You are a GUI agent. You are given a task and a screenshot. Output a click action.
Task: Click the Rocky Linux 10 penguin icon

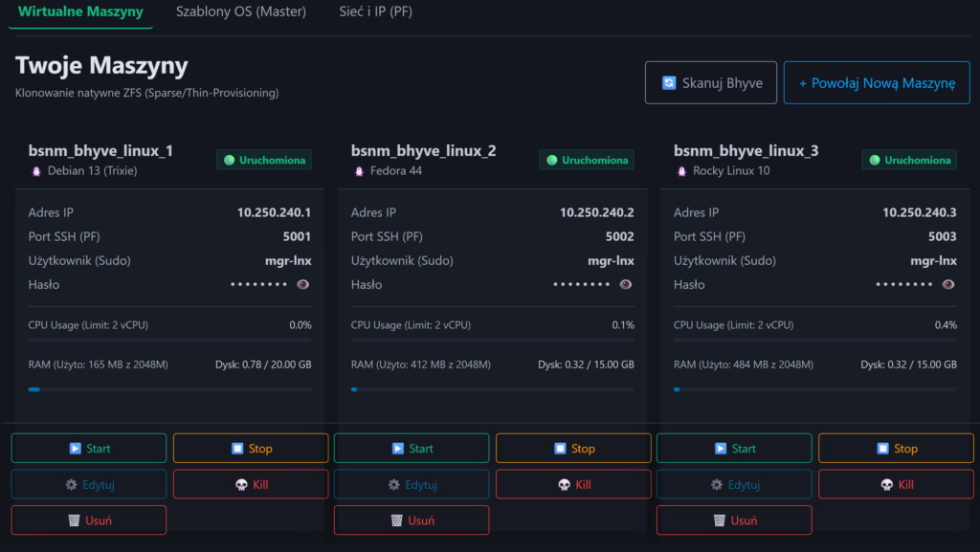[x=681, y=171]
